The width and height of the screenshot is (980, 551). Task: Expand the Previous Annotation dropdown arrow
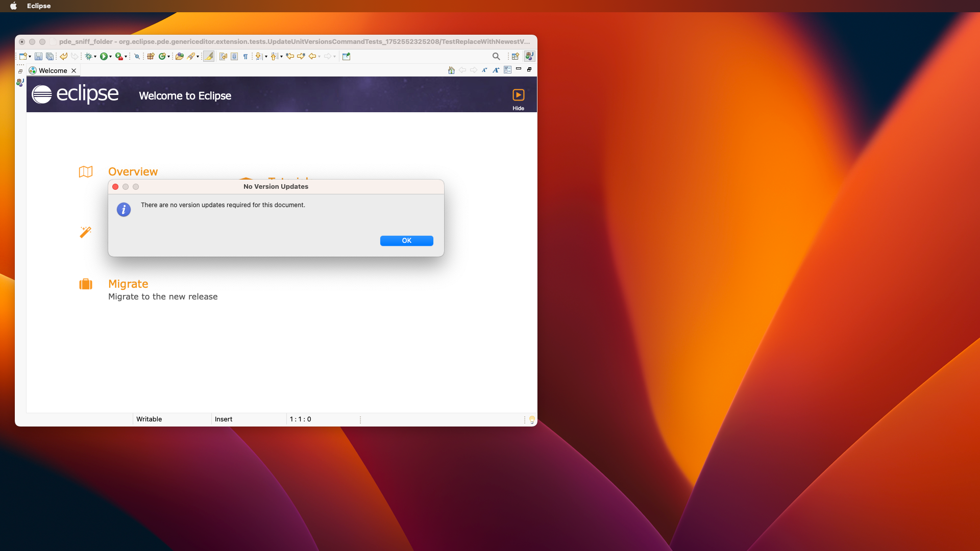point(281,57)
